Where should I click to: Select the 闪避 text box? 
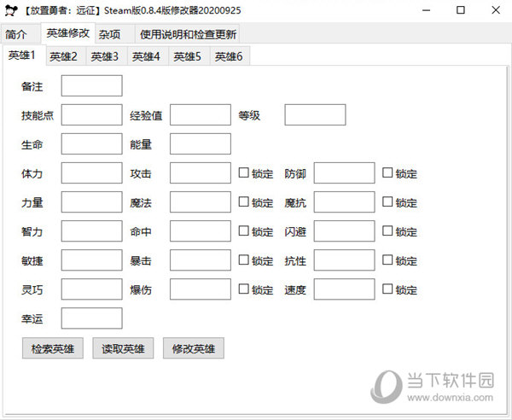pyautogui.click(x=345, y=231)
